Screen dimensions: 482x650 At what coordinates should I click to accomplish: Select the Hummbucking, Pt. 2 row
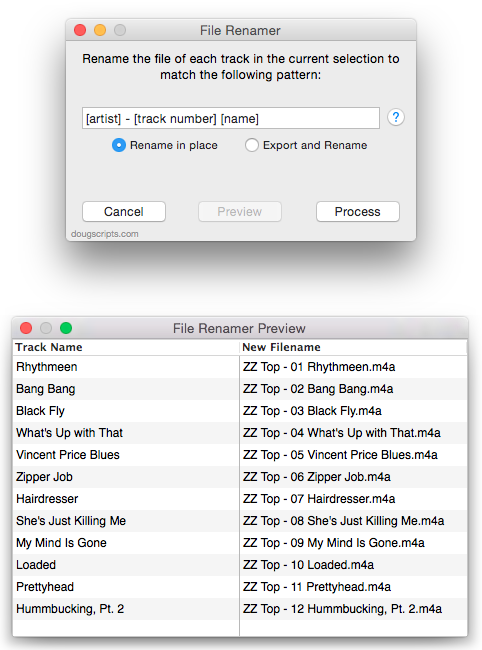pyautogui.click(x=240, y=609)
